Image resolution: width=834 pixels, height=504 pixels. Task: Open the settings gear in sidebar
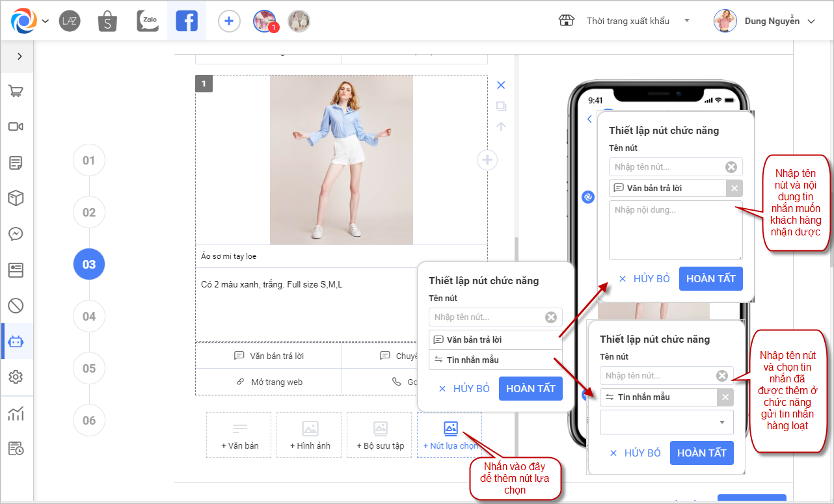(16, 377)
